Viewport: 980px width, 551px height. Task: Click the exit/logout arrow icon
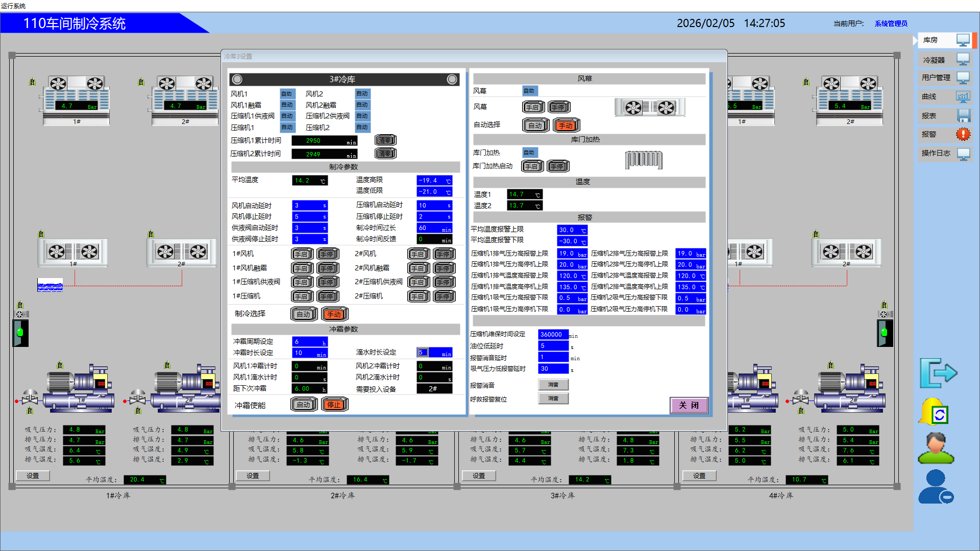click(938, 373)
